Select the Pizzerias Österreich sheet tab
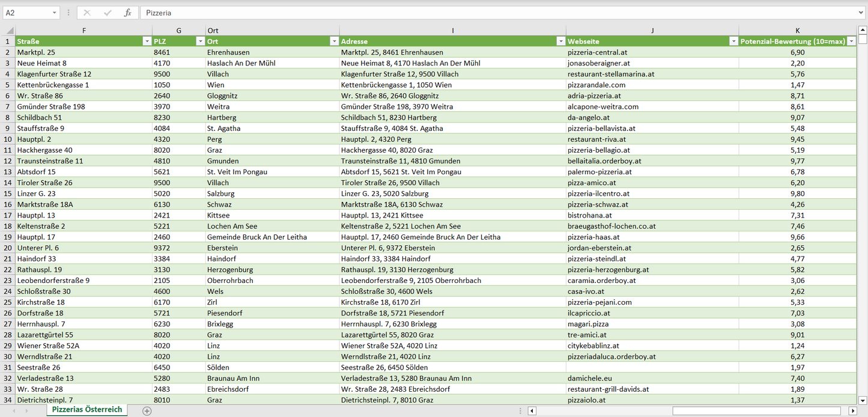Image resolution: width=868 pixels, height=417 pixels. tap(87, 410)
